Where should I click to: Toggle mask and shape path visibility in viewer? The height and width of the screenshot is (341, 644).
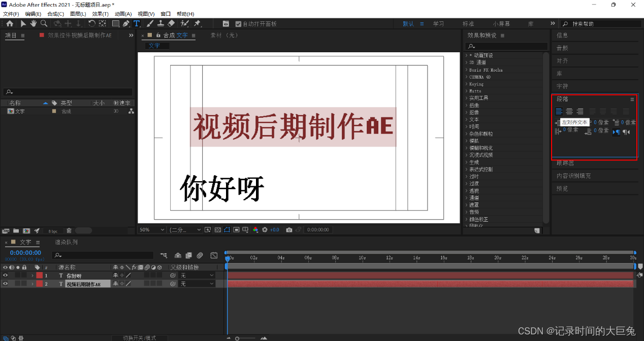click(227, 230)
